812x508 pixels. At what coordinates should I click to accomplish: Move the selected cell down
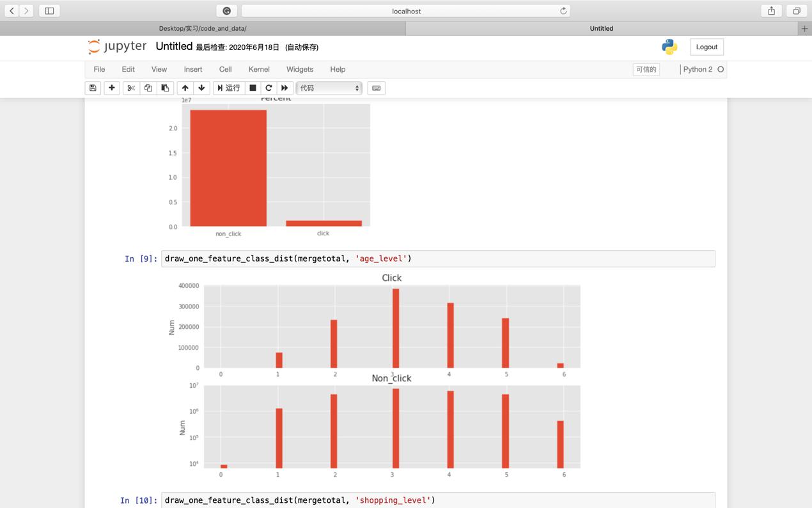click(201, 88)
